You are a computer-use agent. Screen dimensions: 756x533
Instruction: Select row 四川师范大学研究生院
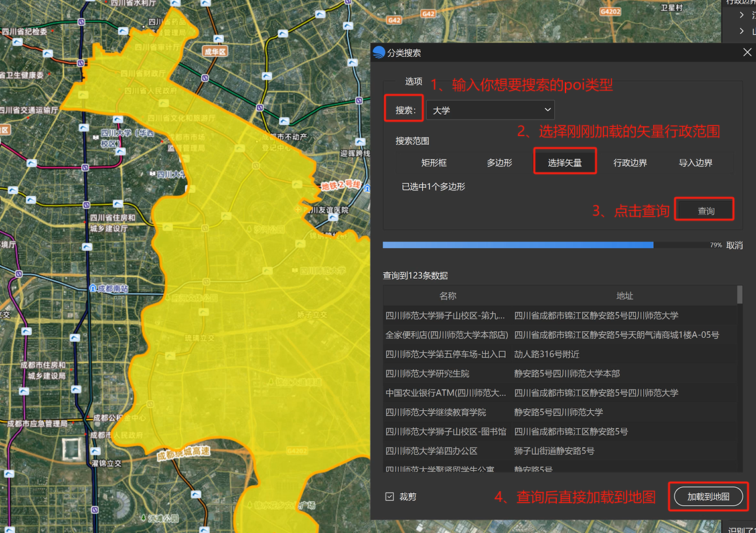560,373
